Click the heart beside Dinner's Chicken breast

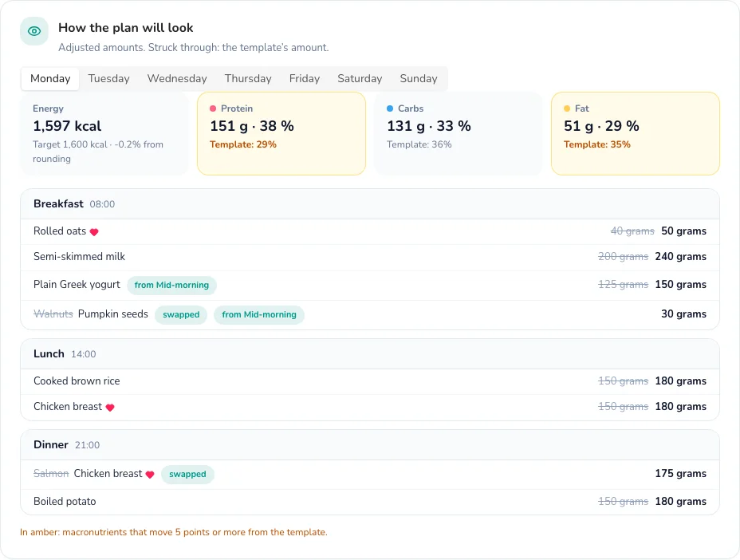(150, 475)
